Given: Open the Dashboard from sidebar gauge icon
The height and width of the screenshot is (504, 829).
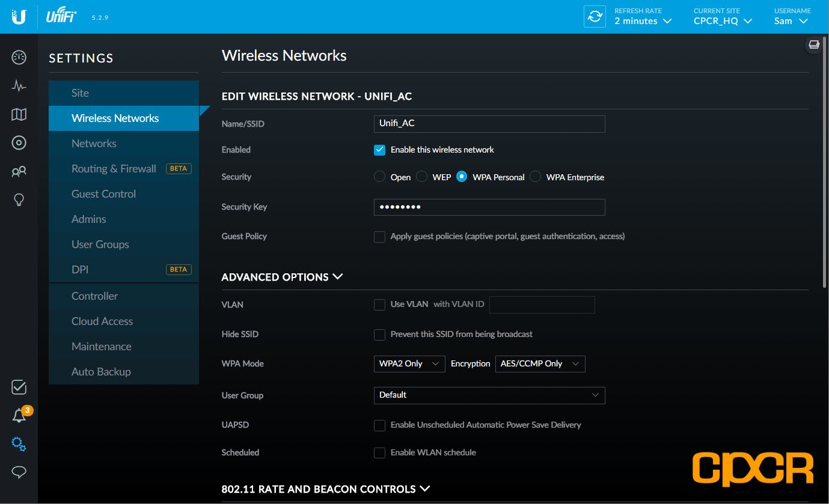Looking at the screenshot, I should [19, 58].
